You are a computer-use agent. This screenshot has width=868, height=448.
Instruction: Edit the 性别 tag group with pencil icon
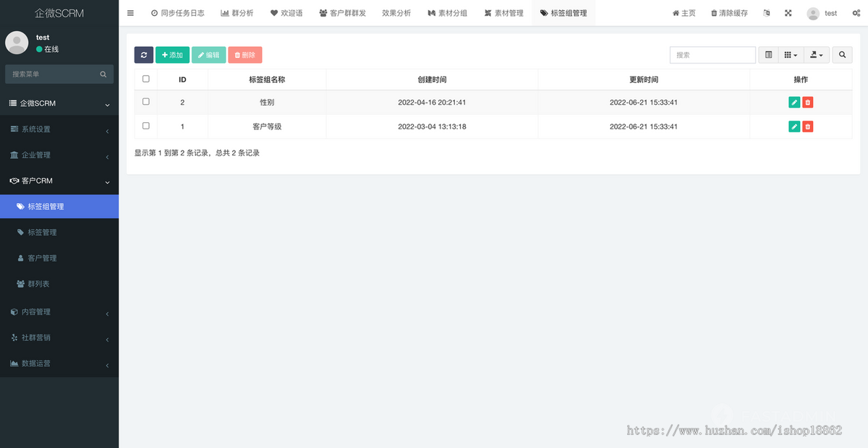pos(793,102)
